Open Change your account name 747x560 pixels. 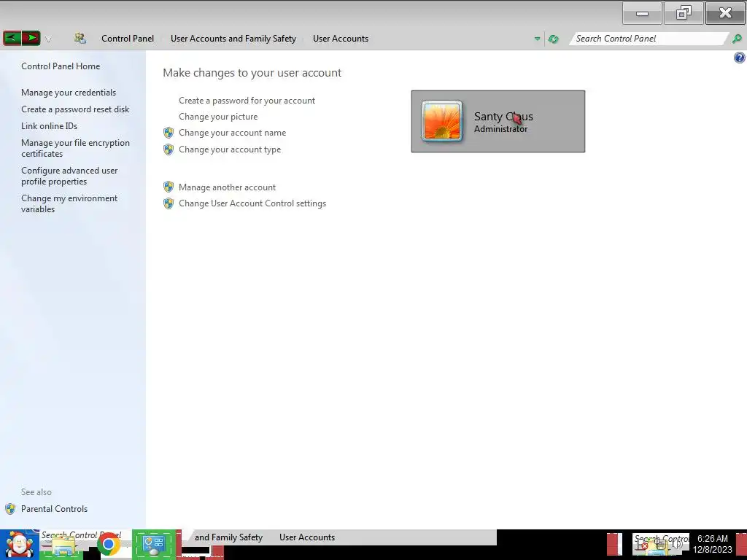[x=233, y=133]
